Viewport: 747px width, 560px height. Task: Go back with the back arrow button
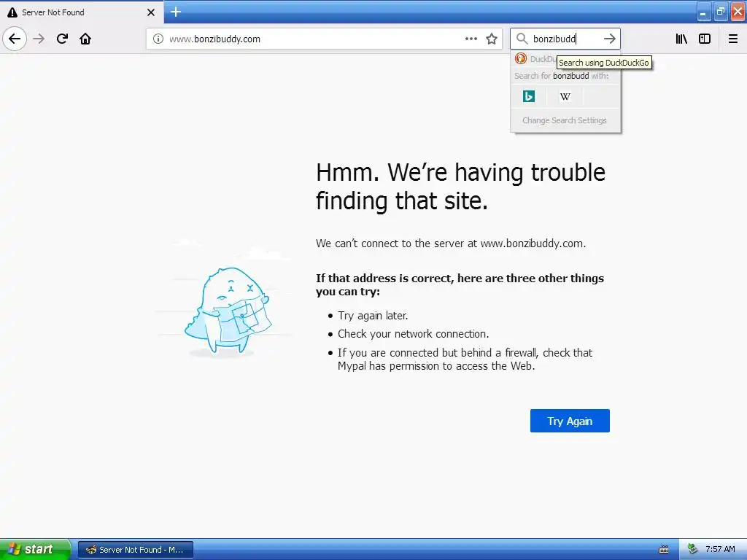15,39
